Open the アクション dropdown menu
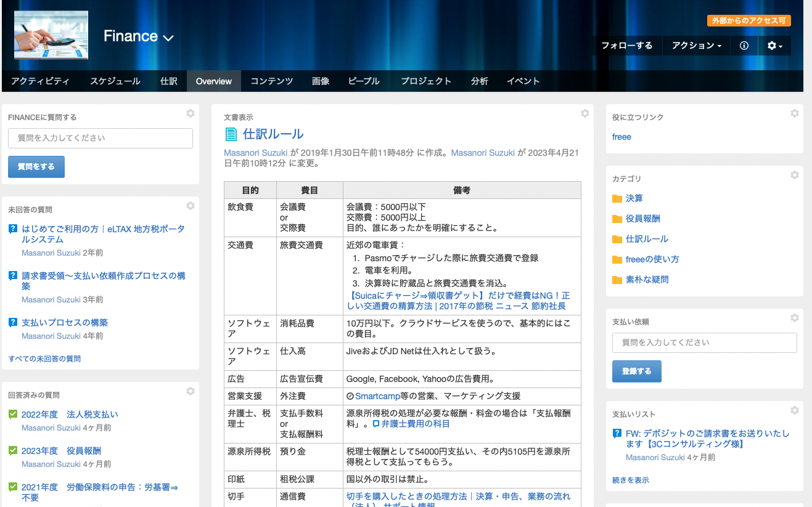Image resolution: width=812 pixels, height=507 pixels. click(x=696, y=46)
